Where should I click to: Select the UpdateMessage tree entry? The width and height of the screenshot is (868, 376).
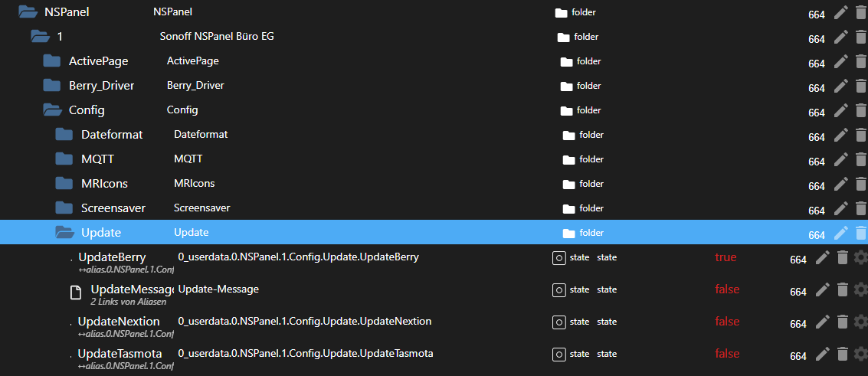[x=133, y=289]
